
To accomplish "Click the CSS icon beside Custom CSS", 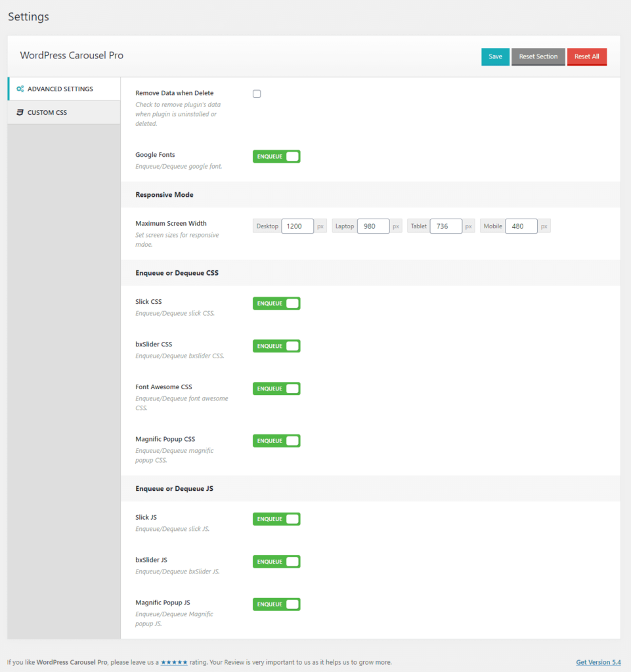I will coord(20,112).
